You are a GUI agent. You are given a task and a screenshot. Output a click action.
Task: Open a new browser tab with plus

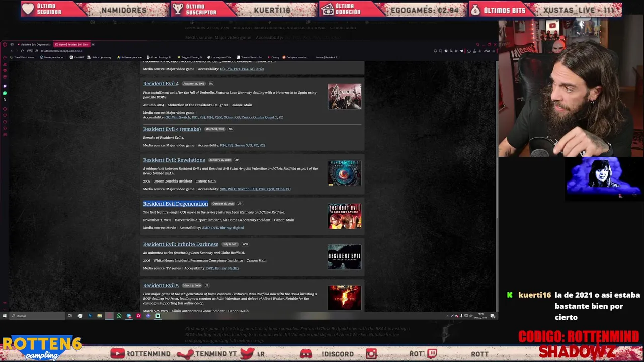(93, 45)
